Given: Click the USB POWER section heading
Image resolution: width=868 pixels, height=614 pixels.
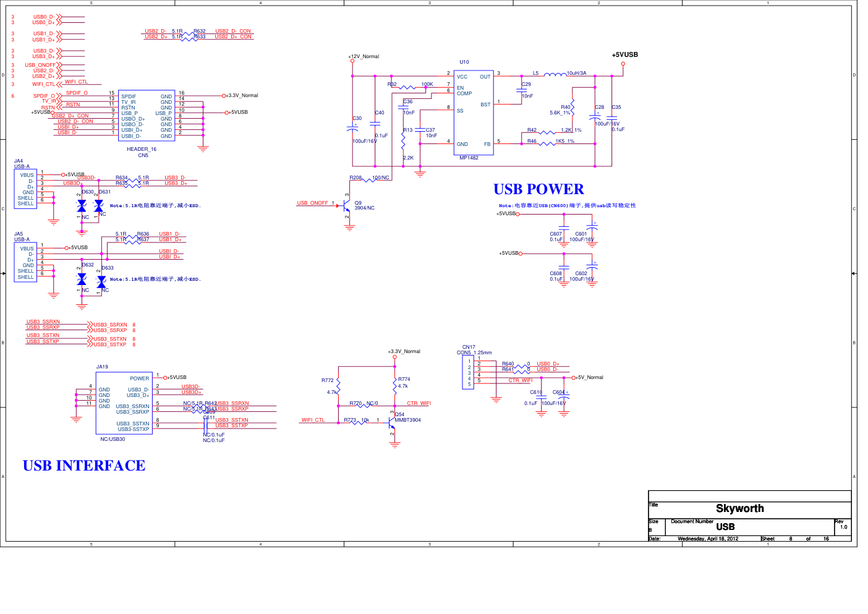Looking at the screenshot, I should point(538,189).
